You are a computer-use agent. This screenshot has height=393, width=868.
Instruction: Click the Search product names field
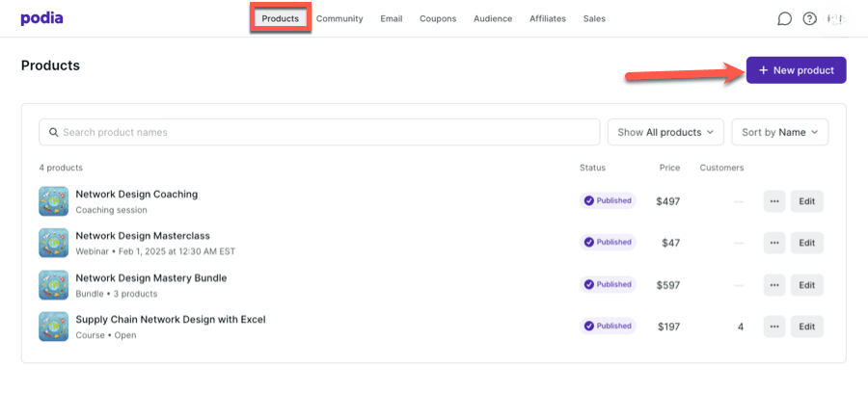point(319,132)
